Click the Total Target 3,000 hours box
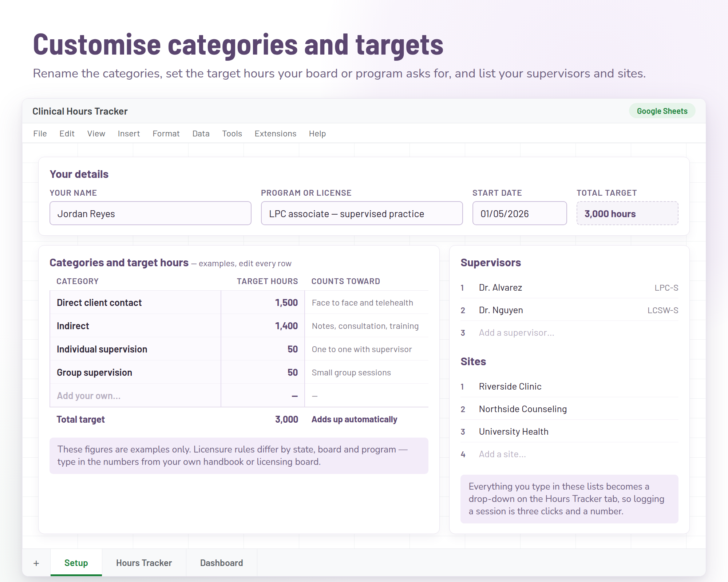This screenshot has height=582, width=728. 627,214
